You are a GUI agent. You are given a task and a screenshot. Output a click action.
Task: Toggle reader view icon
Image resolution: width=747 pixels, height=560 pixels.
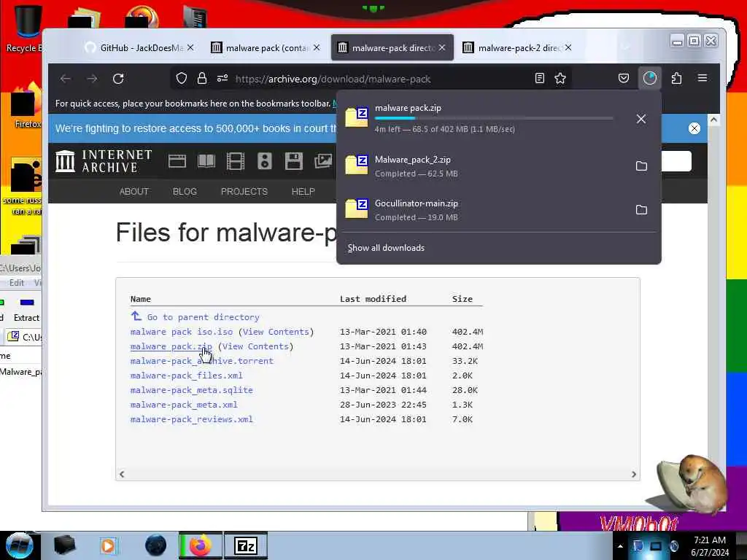[539, 78]
